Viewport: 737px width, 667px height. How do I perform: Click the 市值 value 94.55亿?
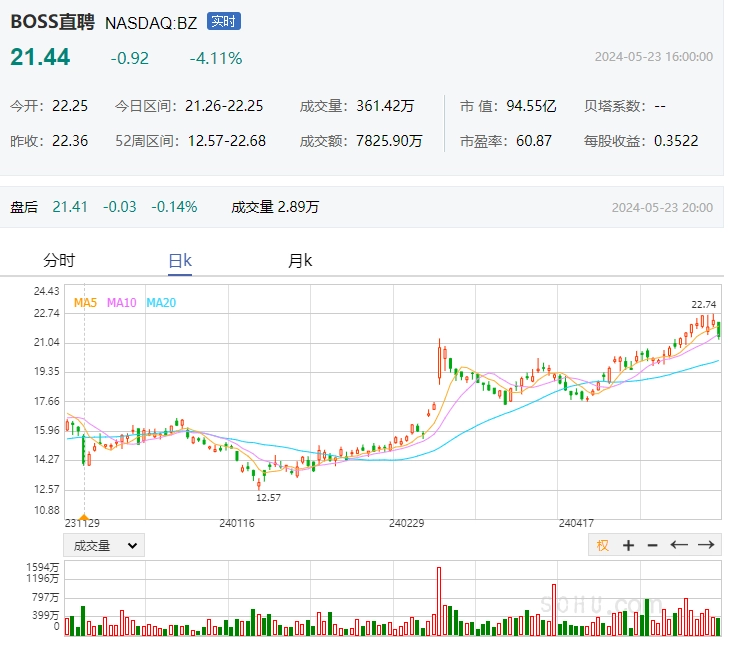[531, 106]
